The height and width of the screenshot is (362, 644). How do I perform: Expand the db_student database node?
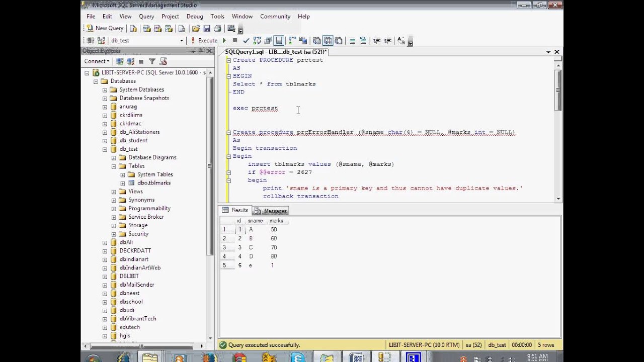click(x=105, y=141)
